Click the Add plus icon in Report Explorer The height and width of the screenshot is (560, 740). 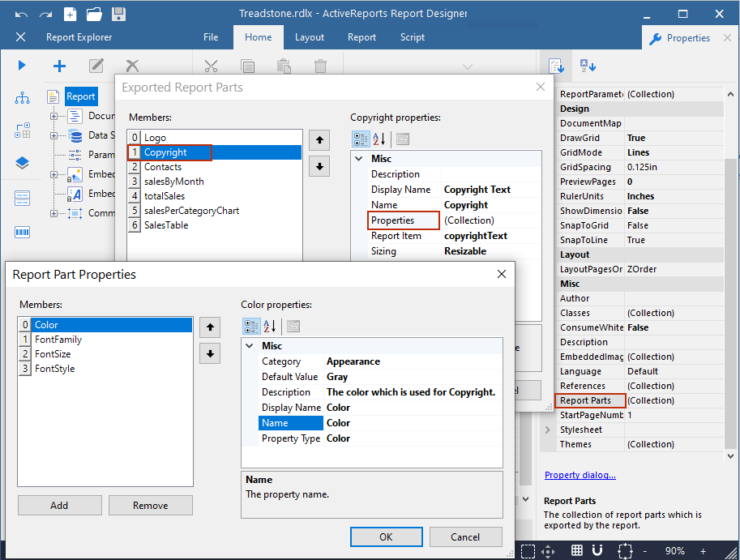tap(59, 66)
